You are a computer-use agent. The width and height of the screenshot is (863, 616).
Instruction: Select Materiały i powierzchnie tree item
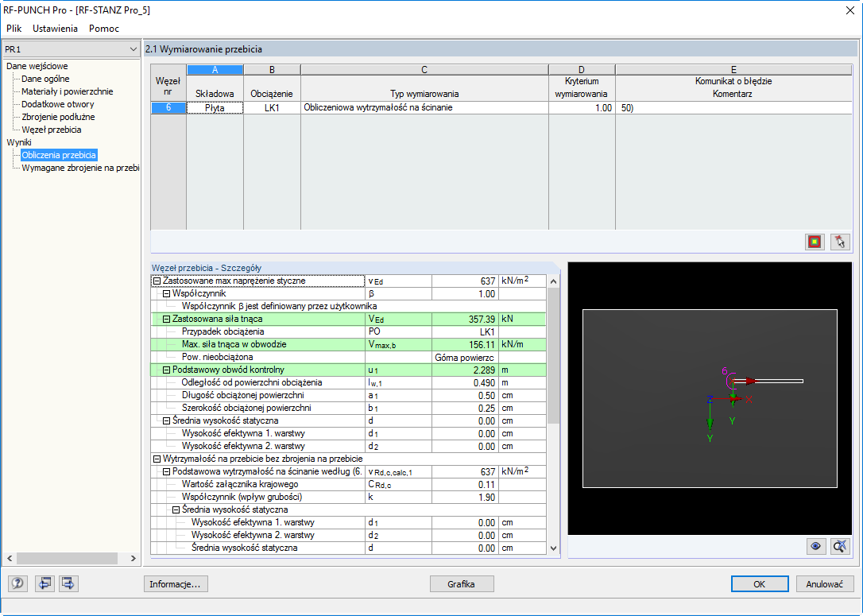[x=67, y=91]
